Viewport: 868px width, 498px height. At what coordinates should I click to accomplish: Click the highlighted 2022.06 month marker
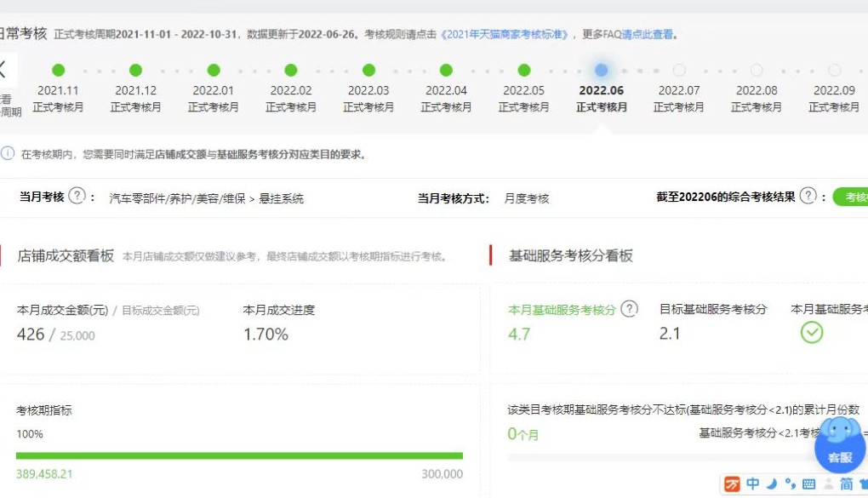[601, 71]
